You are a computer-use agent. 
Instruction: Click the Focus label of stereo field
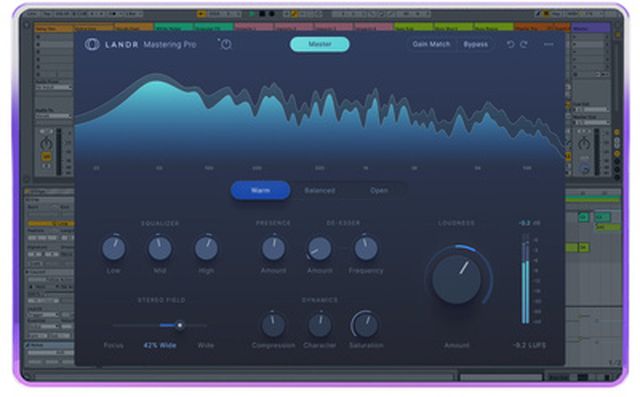(113, 345)
